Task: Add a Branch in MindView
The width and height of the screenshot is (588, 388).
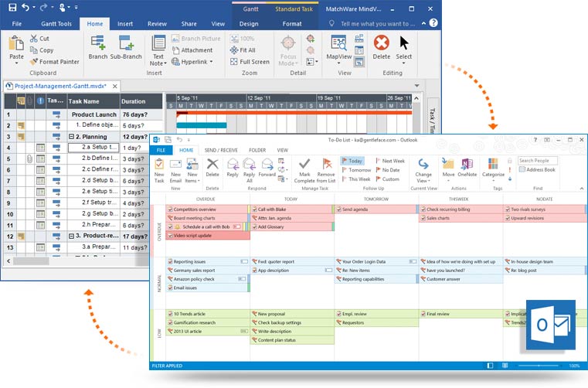Action: (98, 47)
